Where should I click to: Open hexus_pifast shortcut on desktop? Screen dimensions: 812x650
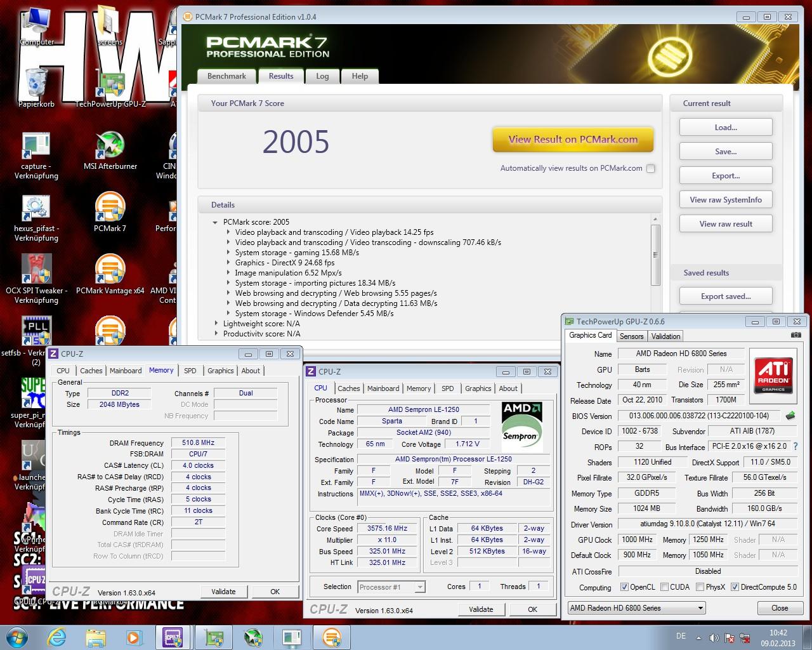[36, 218]
